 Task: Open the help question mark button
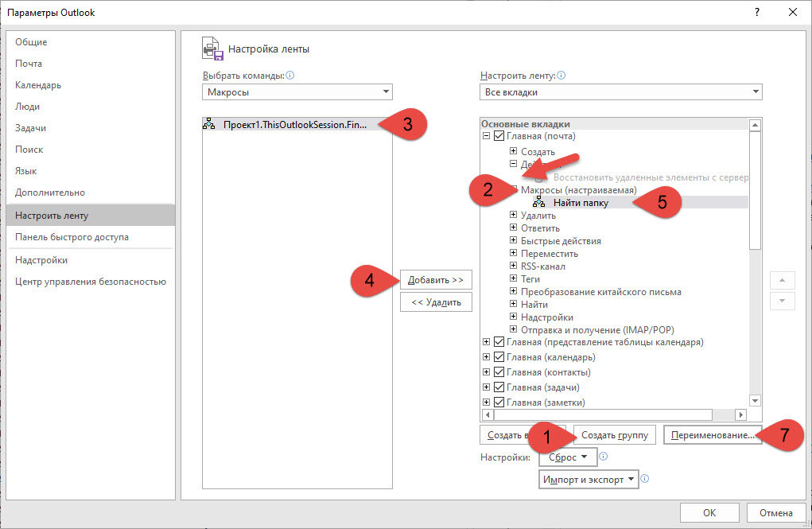757,12
